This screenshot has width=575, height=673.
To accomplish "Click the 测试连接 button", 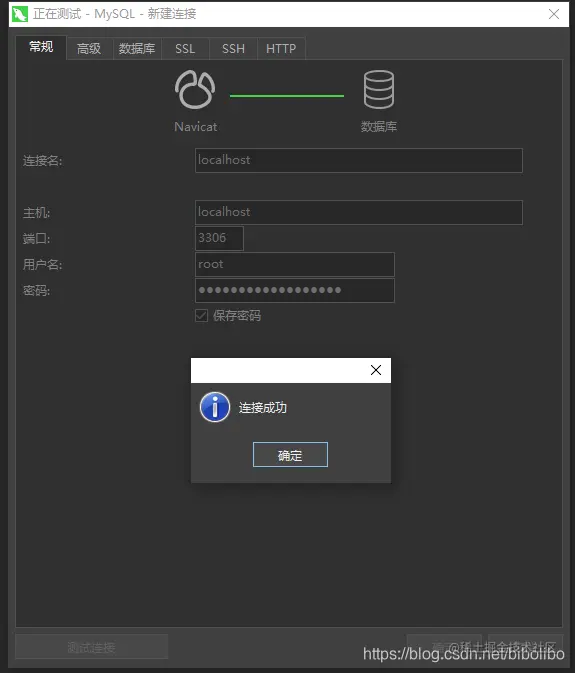I will click(x=91, y=647).
